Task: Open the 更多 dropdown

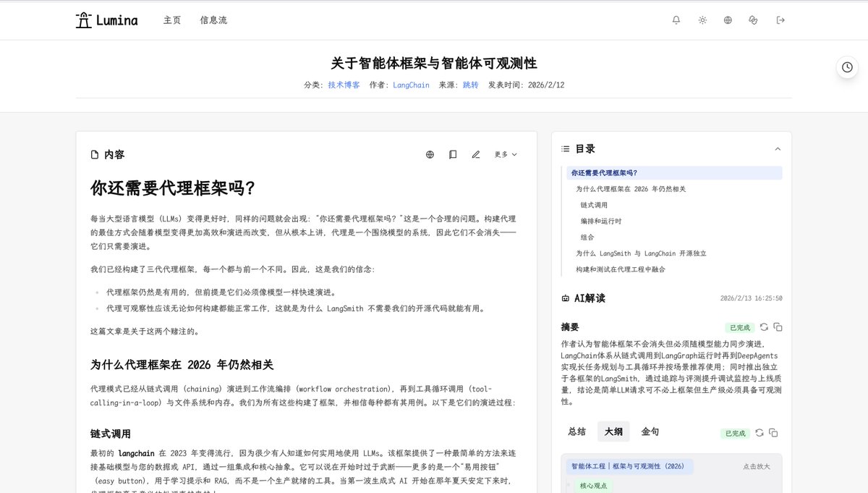Action: (x=506, y=154)
